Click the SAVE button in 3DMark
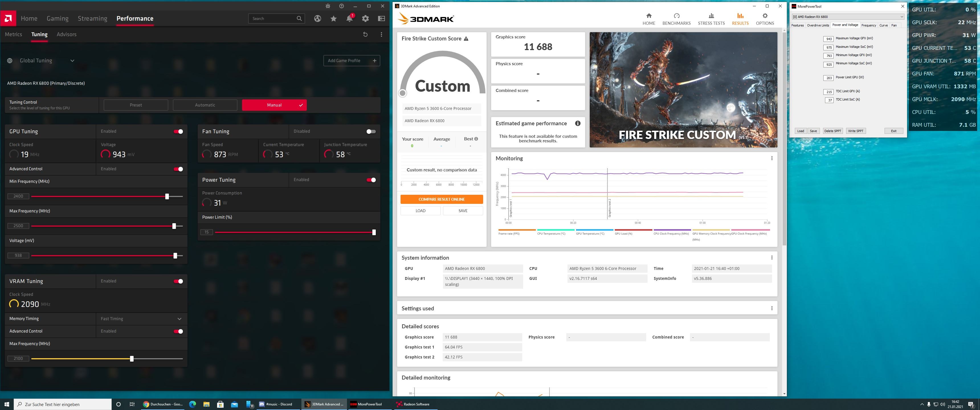The width and height of the screenshot is (980, 410). click(463, 211)
